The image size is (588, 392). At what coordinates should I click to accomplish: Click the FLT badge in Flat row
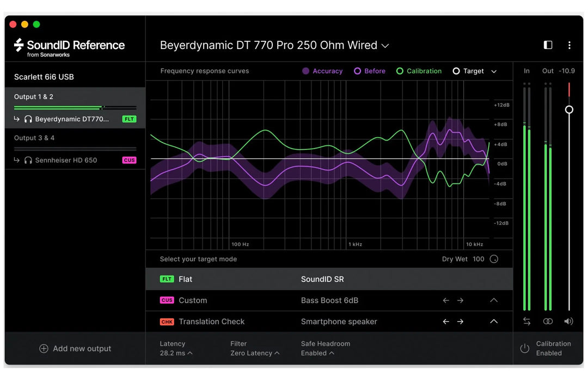[x=167, y=279]
